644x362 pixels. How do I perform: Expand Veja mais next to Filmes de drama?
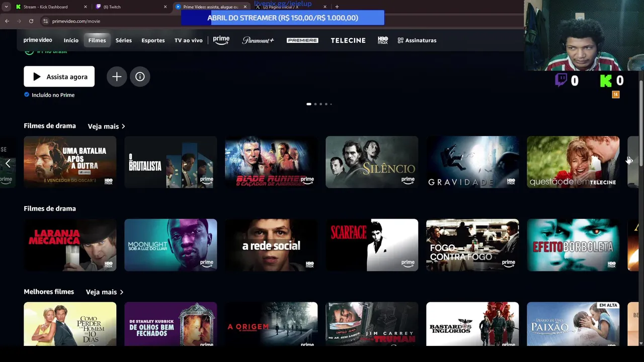point(107,126)
